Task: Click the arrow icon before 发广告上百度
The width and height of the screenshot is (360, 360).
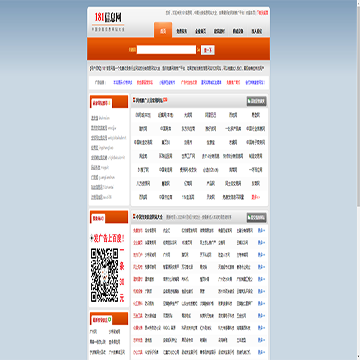Action: 91,239
